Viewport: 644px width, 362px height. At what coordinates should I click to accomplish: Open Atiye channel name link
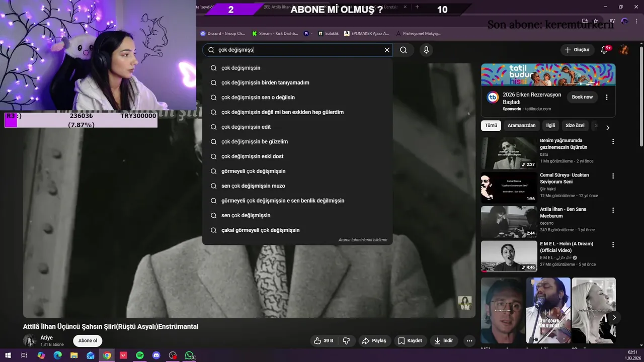click(x=47, y=338)
